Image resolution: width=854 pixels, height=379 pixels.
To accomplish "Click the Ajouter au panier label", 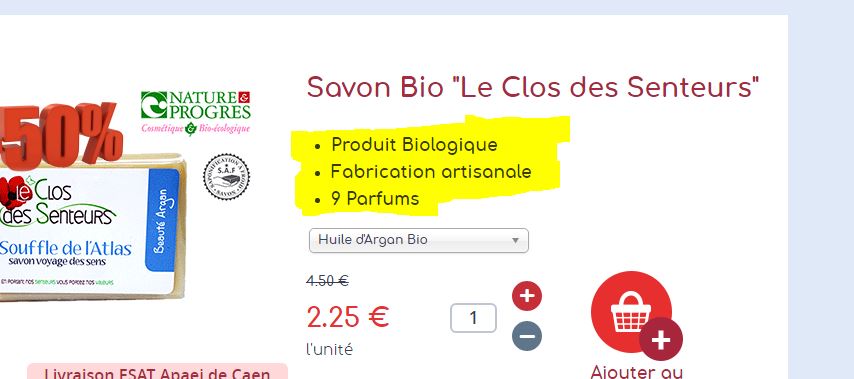I will pos(636,373).
